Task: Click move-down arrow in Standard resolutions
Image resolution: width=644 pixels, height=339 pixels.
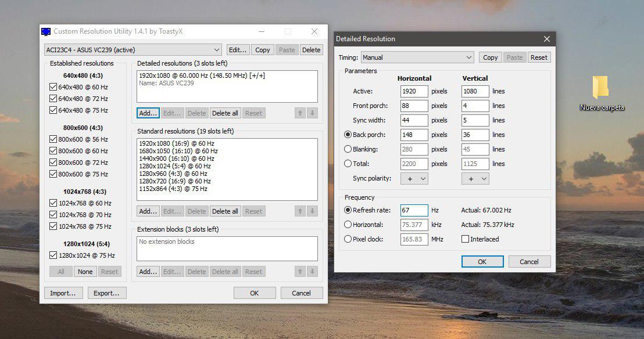Action: (x=312, y=211)
